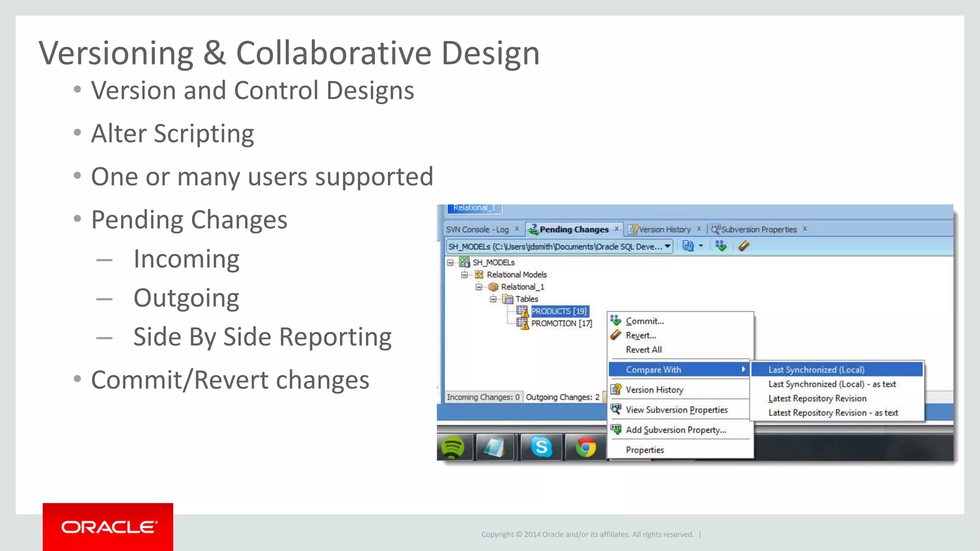Switch to the SVN Console - Log tab

coord(478,230)
